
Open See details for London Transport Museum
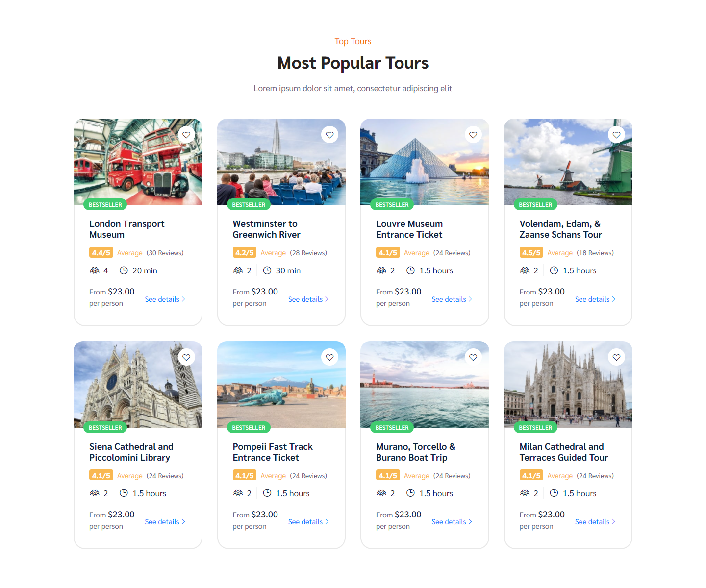(165, 299)
